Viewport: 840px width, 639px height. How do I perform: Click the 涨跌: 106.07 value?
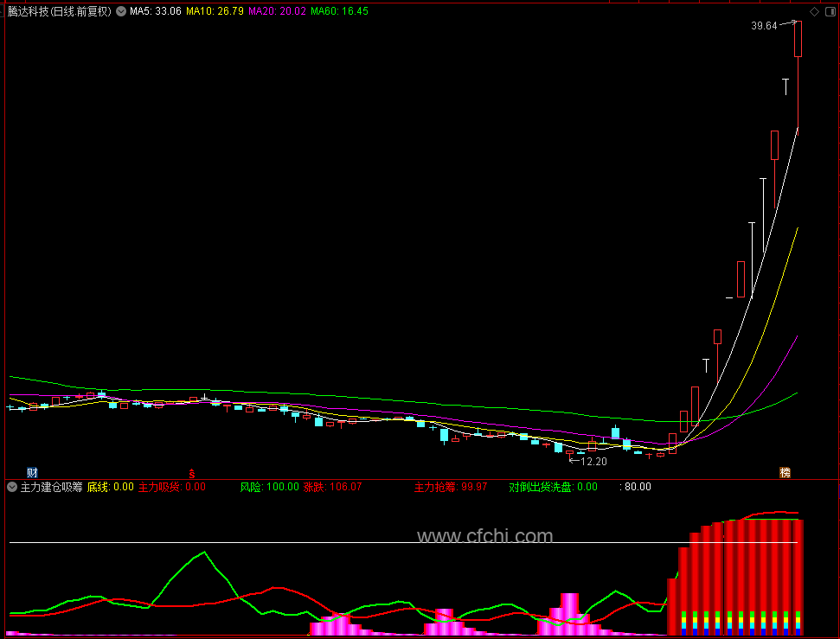[x=333, y=487]
